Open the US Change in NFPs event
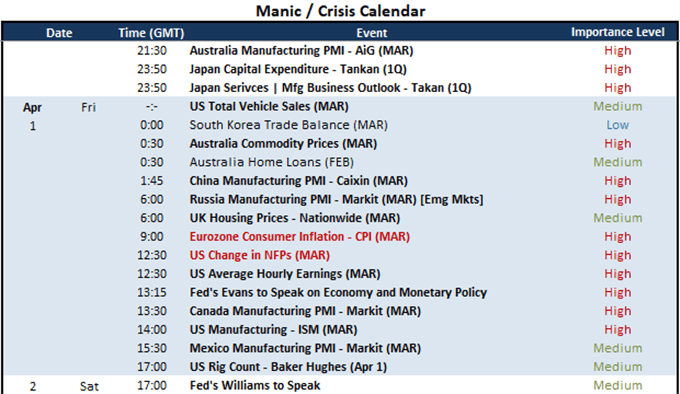The image size is (680, 394). pos(259,255)
